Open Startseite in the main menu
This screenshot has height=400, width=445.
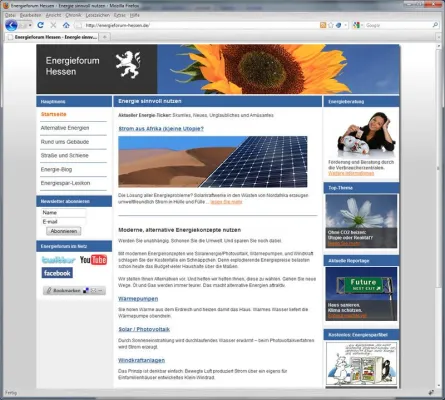click(x=53, y=114)
